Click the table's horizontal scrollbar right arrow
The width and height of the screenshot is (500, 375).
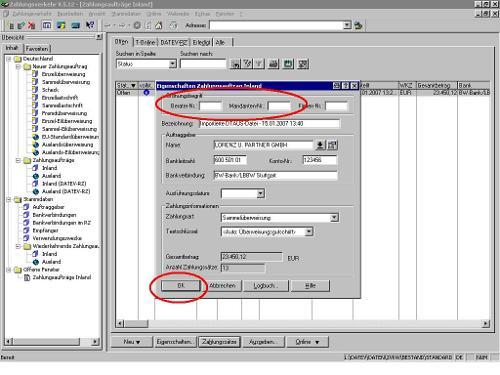486,323
